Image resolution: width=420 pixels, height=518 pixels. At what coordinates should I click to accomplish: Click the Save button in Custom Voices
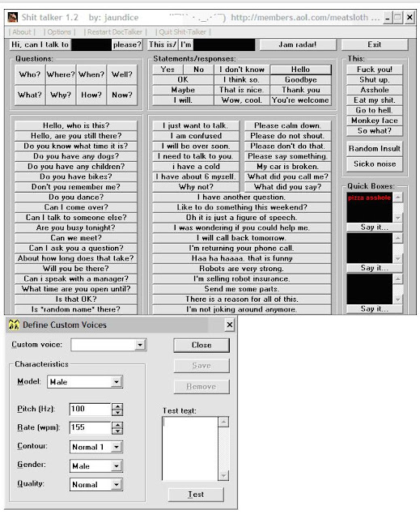coord(202,366)
